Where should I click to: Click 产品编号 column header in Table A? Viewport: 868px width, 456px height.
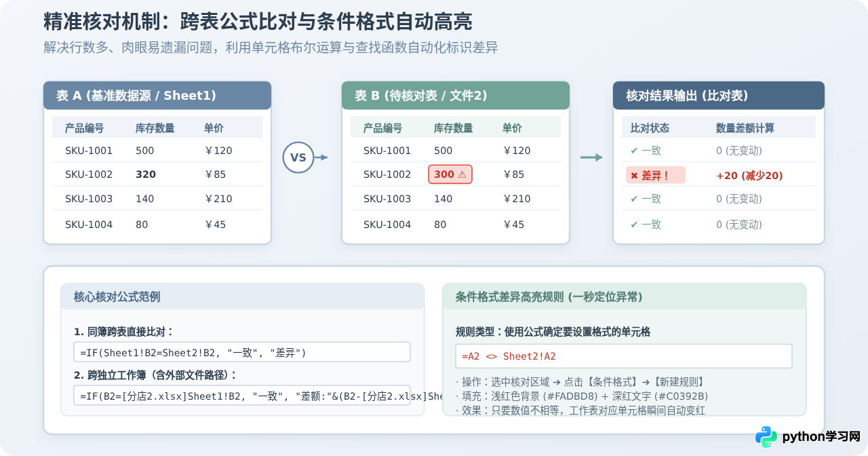(84, 128)
